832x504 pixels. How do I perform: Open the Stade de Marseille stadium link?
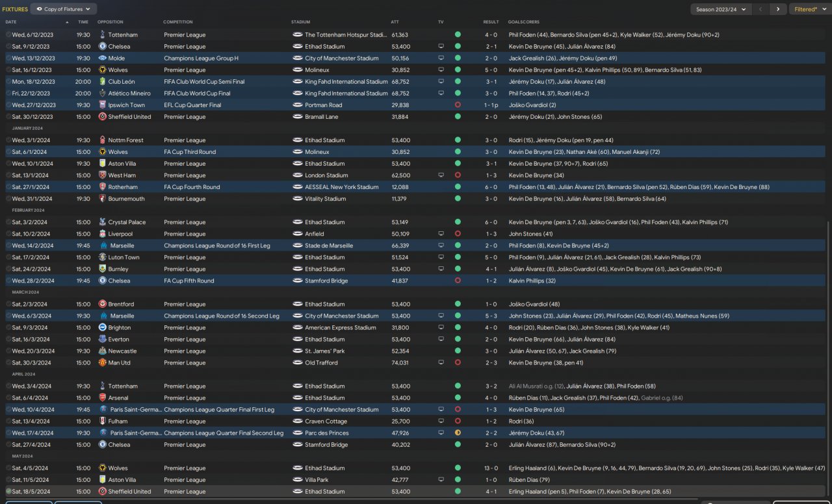click(329, 246)
